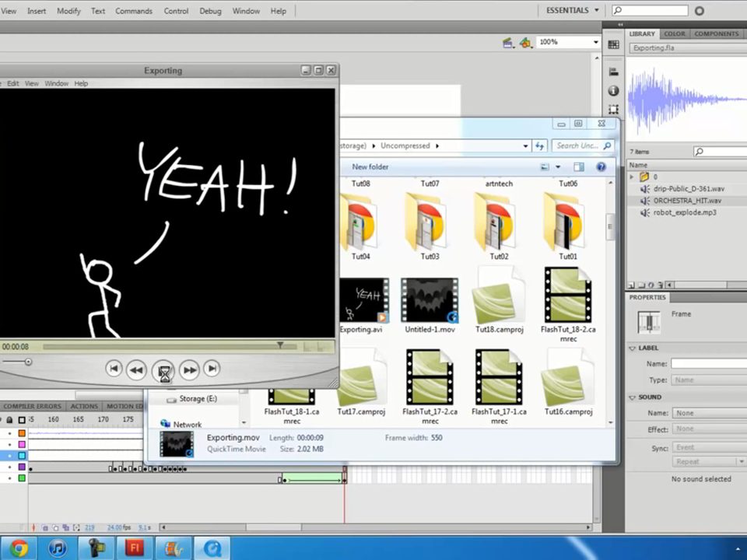The image size is (747, 560).
Task: Click the change view icon in file dialog
Action: point(545,167)
